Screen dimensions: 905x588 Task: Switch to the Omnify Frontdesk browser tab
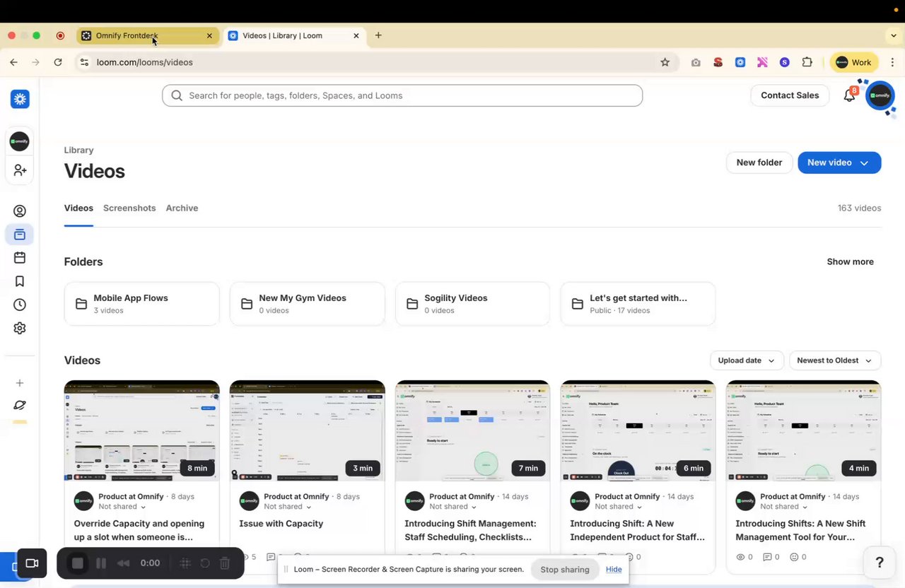[148, 35]
